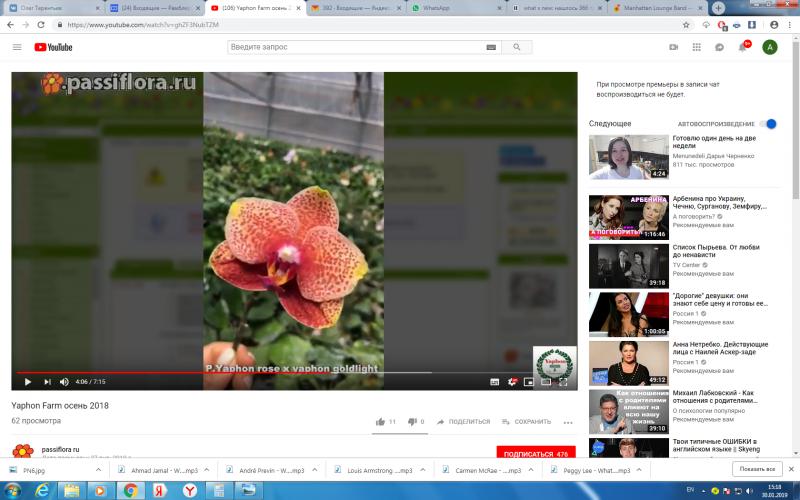
Task: Toggle miniplayer mode in video player
Action: click(x=529, y=381)
